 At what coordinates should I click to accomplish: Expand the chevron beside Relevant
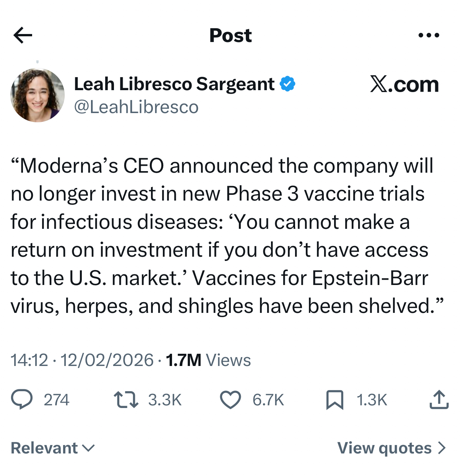(x=88, y=448)
